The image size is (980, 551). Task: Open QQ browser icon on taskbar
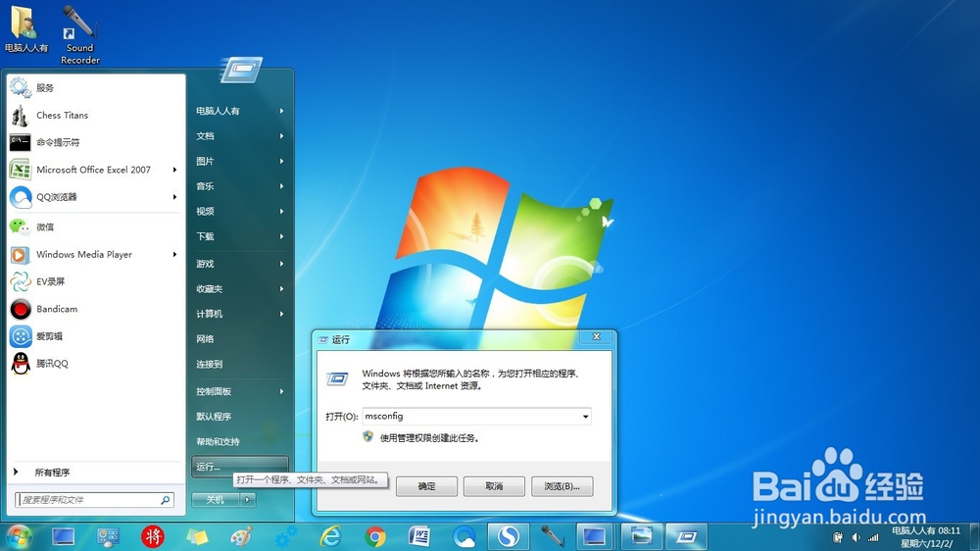point(465,536)
